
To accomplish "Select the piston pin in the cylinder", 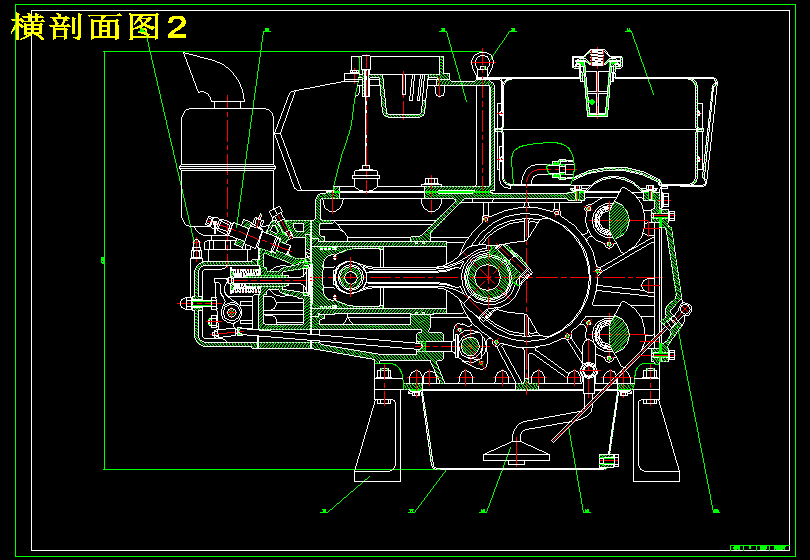I will click(x=351, y=277).
